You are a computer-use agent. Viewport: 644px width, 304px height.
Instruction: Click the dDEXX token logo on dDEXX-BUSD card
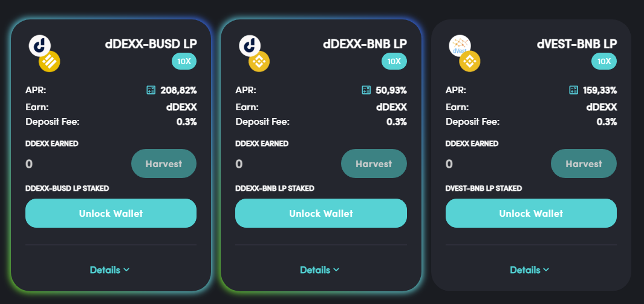[39, 45]
